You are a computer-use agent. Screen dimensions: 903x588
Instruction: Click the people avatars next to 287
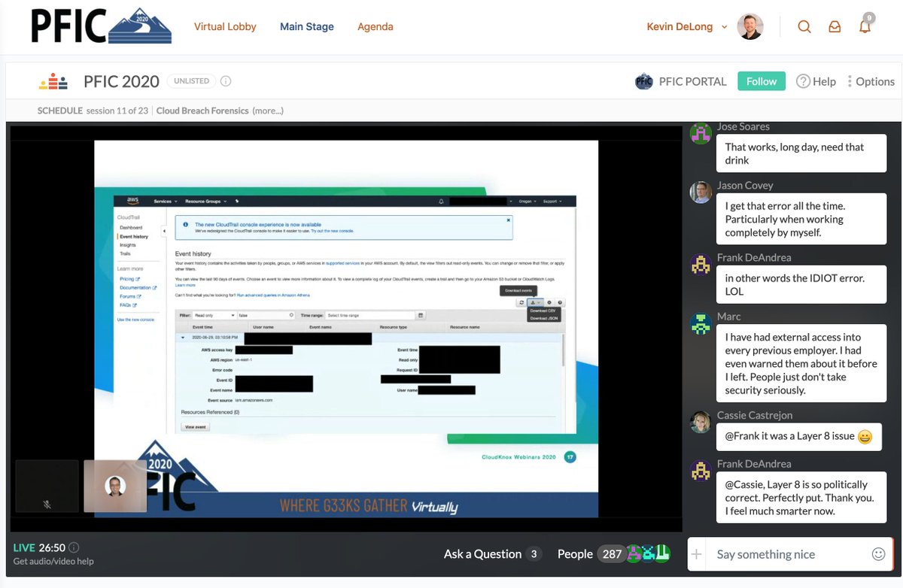point(649,554)
